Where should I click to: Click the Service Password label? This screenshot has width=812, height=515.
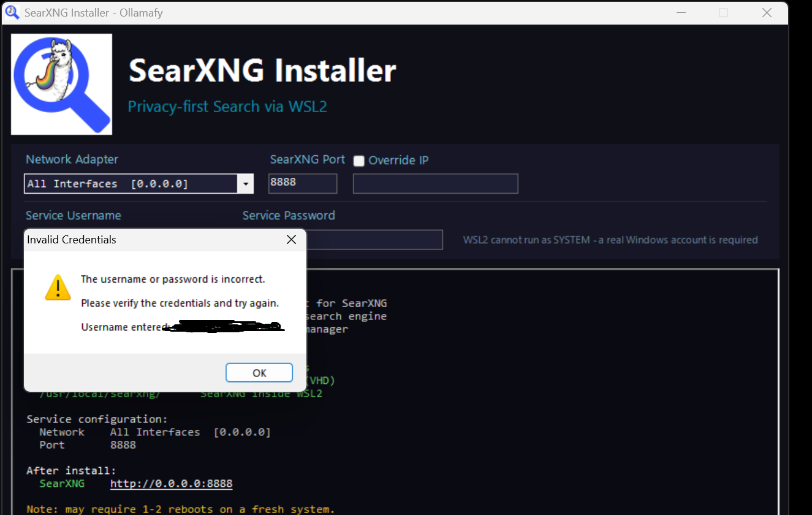coord(289,215)
